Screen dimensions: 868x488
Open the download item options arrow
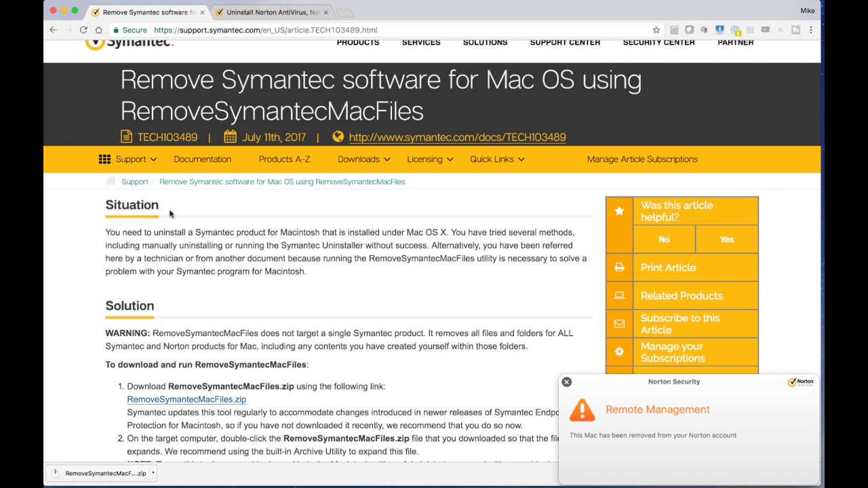[x=153, y=473]
